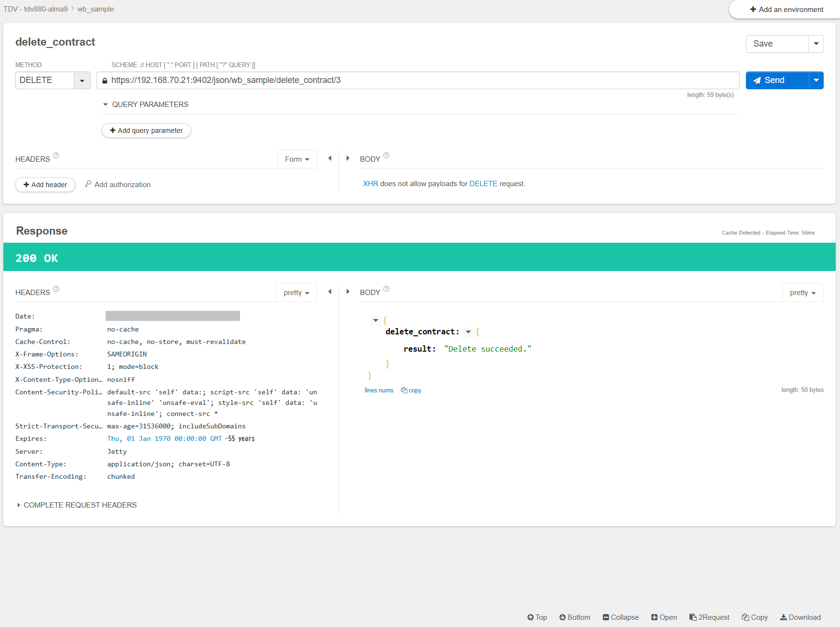Click the Save button
Image resolution: width=840 pixels, height=627 pixels.
point(777,44)
